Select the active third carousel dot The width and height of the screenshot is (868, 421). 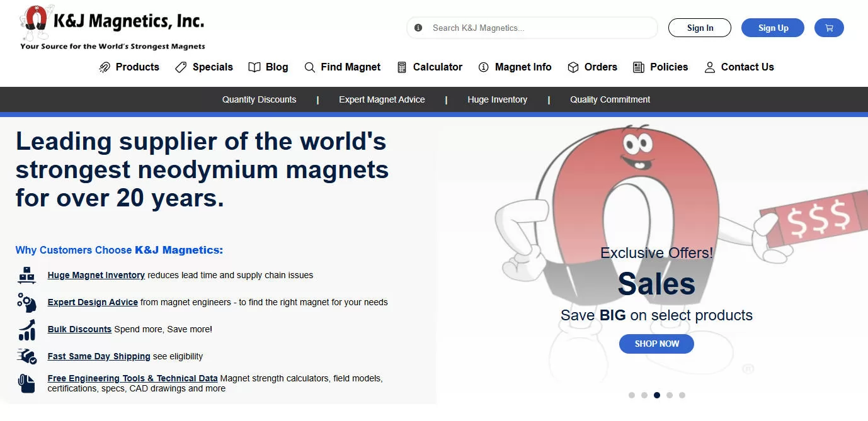(657, 395)
